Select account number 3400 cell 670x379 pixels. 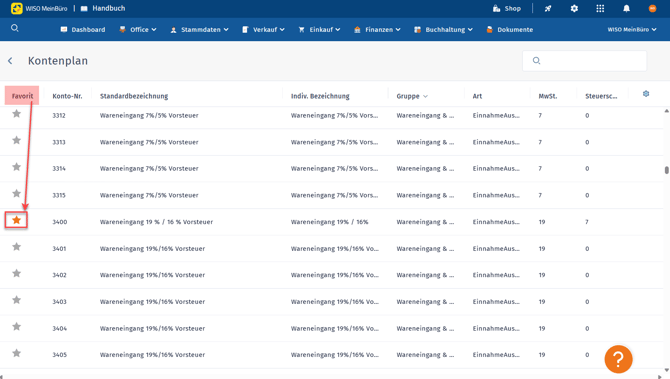60,222
